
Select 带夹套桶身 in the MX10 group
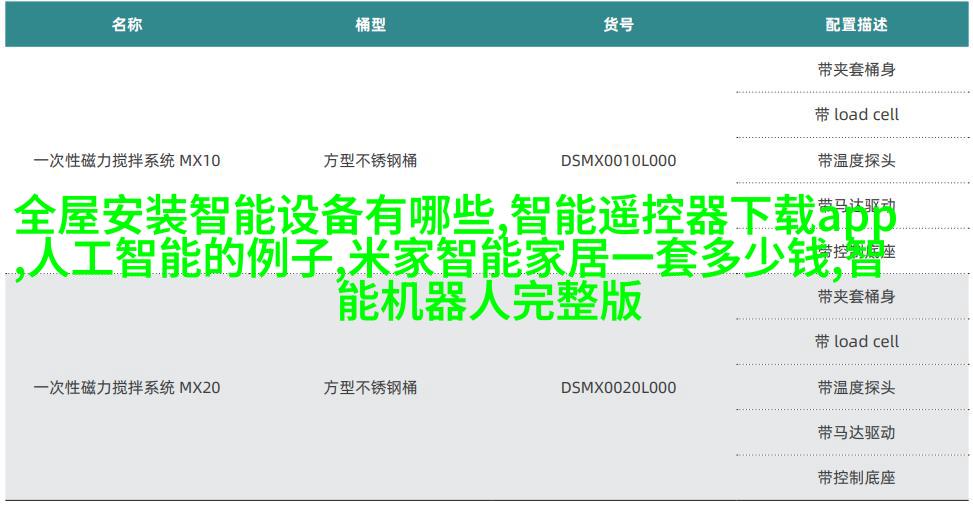click(856, 69)
